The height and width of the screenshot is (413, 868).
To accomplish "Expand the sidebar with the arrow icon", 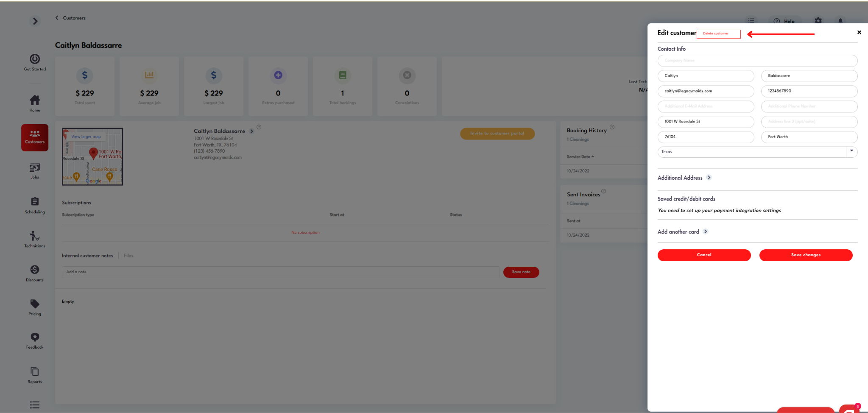I will pos(35,21).
